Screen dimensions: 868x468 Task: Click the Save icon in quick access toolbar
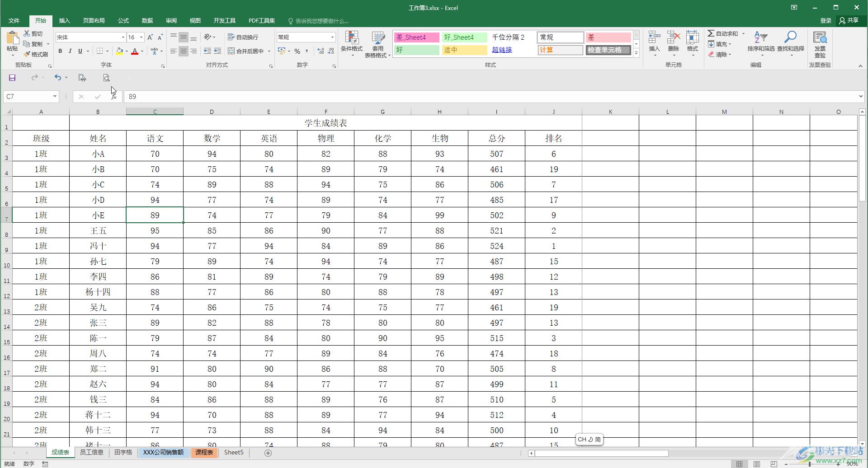point(12,78)
